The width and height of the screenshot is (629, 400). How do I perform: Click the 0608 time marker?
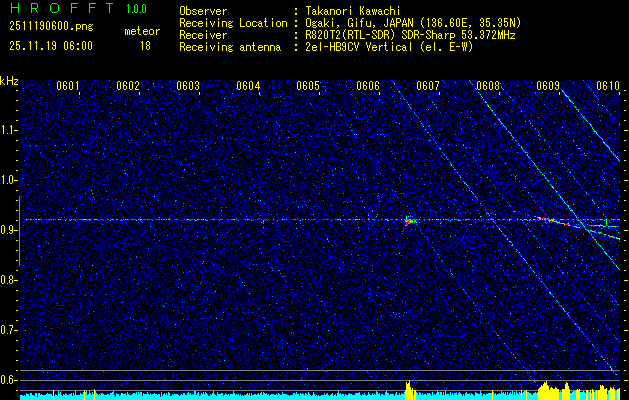coord(488,86)
